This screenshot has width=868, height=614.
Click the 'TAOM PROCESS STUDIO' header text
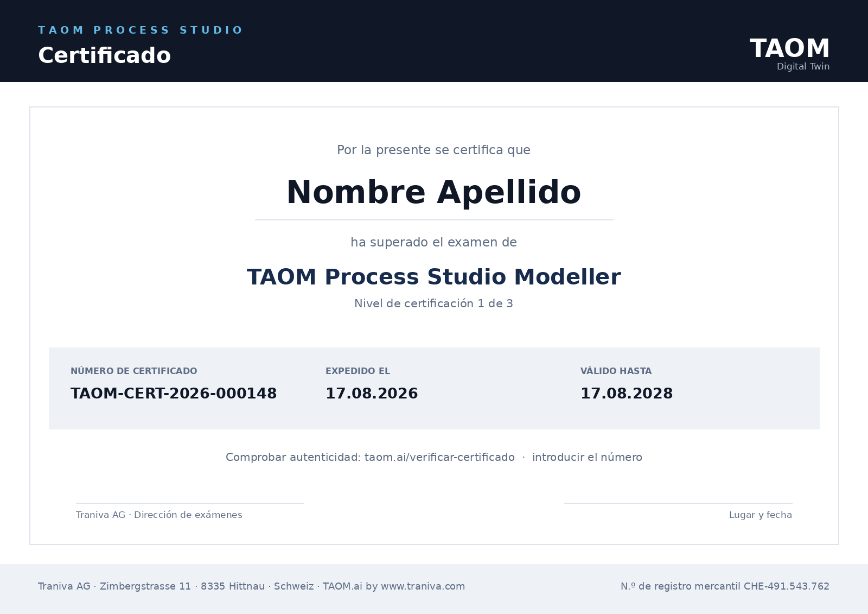click(x=140, y=30)
